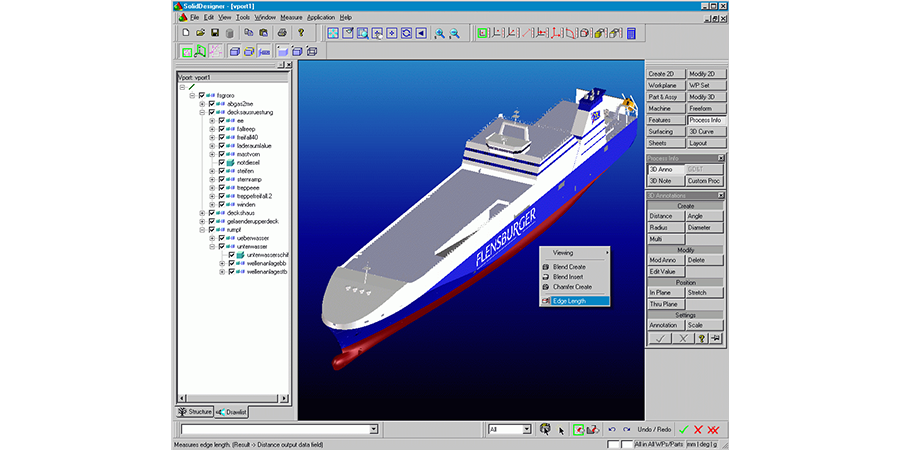Screen dimensions: 900x450
Task: Click the calculator icon in toolbar
Action: point(631,33)
